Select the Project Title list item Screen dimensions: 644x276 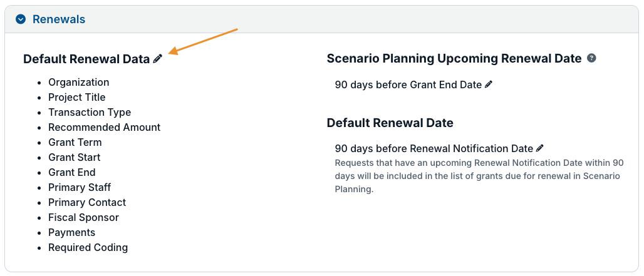pyautogui.click(x=77, y=97)
